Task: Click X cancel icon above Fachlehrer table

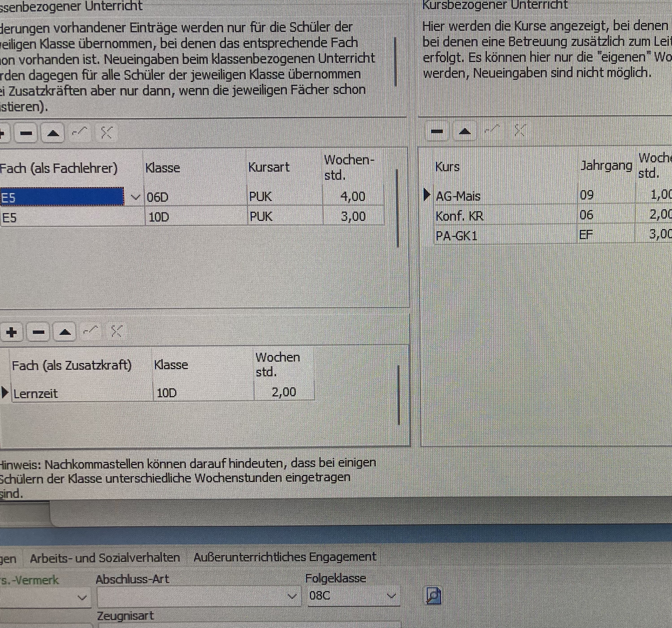Action: tap(106, 133)
